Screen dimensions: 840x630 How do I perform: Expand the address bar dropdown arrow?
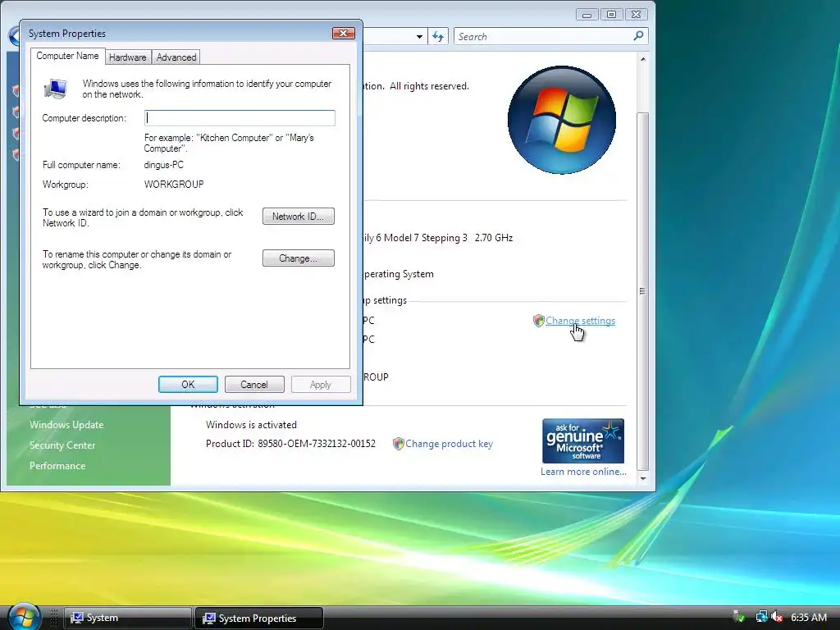pyautogui.click(x=419, y=37)
